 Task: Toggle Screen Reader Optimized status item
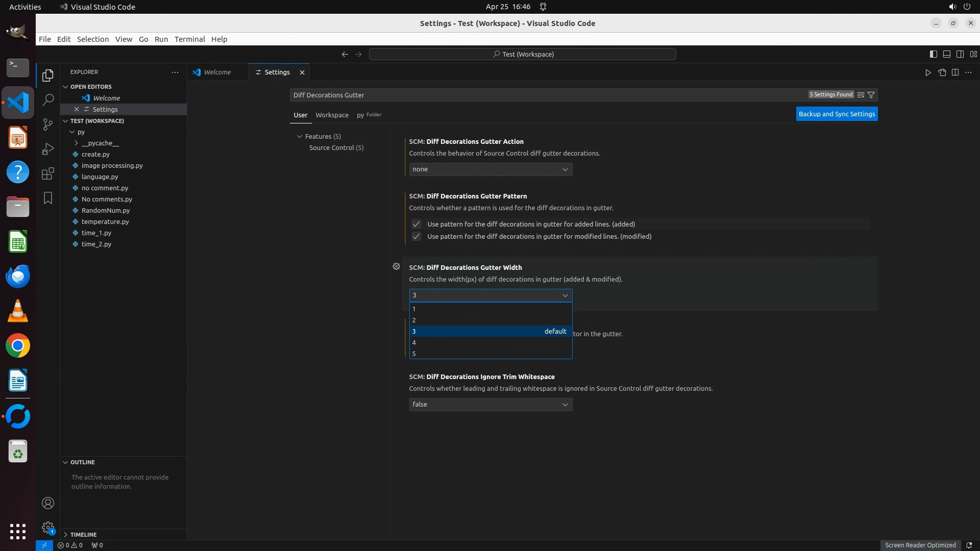pos(920,545)
